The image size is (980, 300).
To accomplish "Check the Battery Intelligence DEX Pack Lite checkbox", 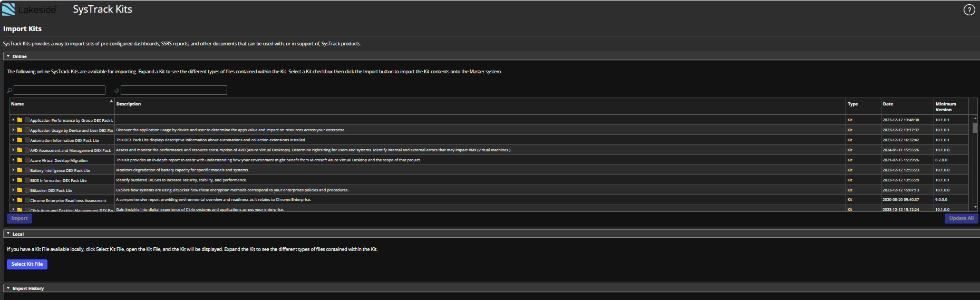I will 27,170.
